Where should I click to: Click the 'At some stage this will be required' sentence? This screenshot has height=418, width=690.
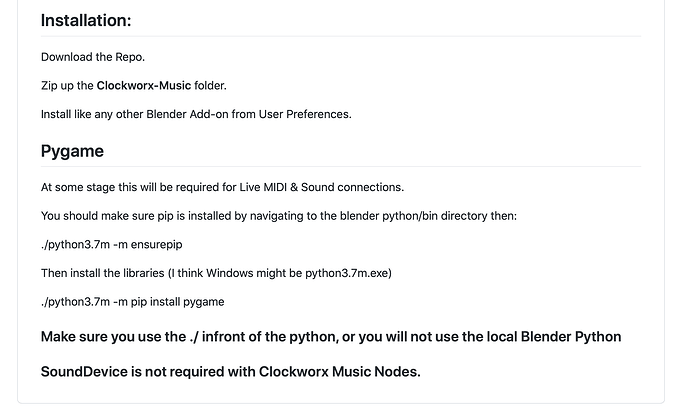(x=222, y=187)
